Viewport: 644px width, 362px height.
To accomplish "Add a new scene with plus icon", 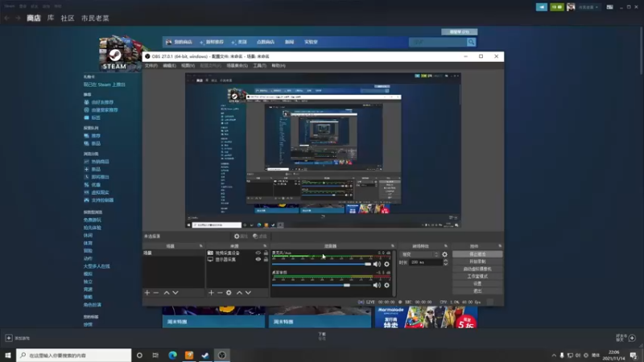I will (x=147, y=293).
